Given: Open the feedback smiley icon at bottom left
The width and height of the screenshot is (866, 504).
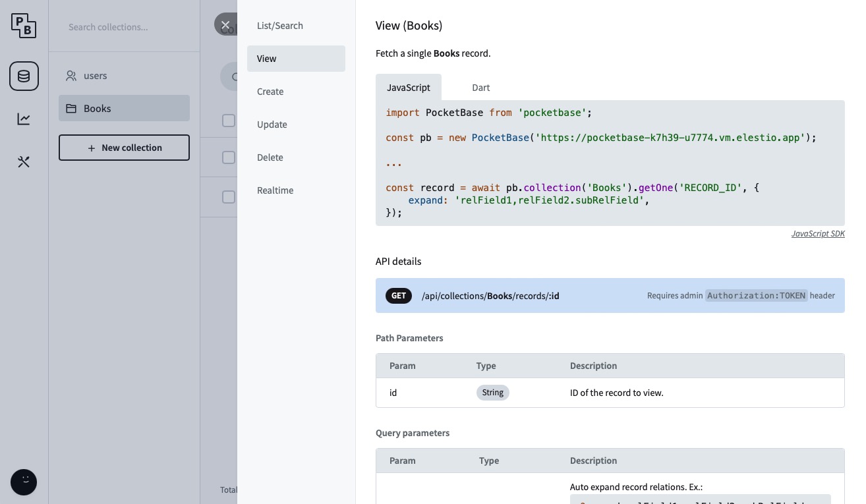Looking at the screenshot, I should tap(23, 482).
